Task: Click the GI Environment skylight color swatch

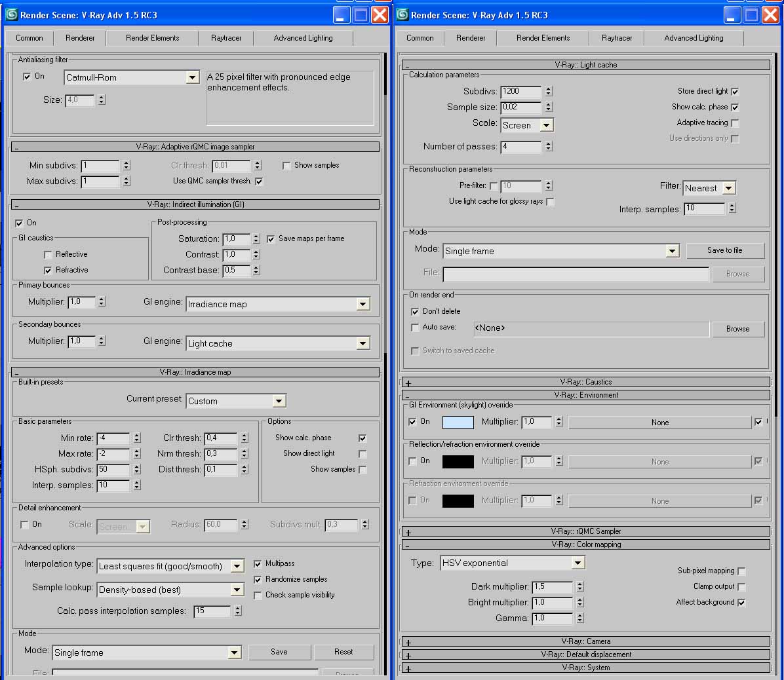Action: point(458,422)
